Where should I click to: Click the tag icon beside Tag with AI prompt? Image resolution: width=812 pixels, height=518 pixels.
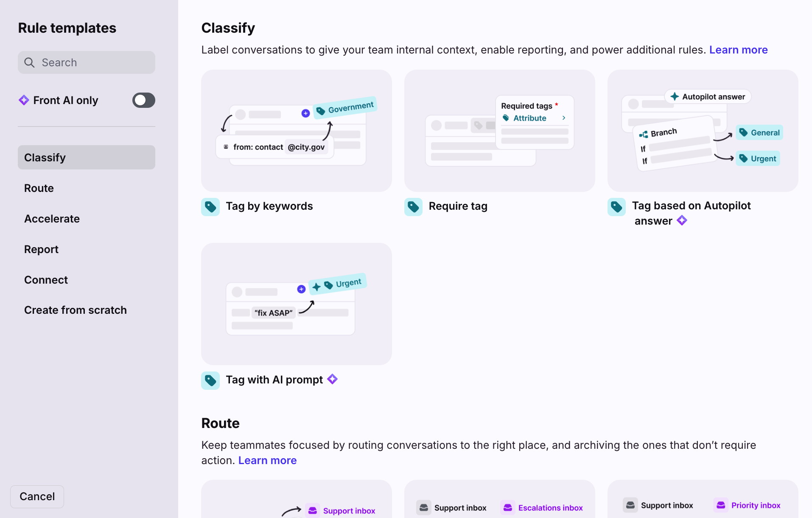[210, 380]
